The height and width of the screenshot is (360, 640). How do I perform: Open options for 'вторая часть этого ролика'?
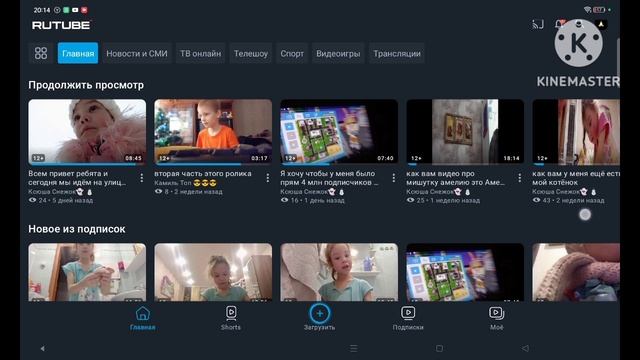267,178
